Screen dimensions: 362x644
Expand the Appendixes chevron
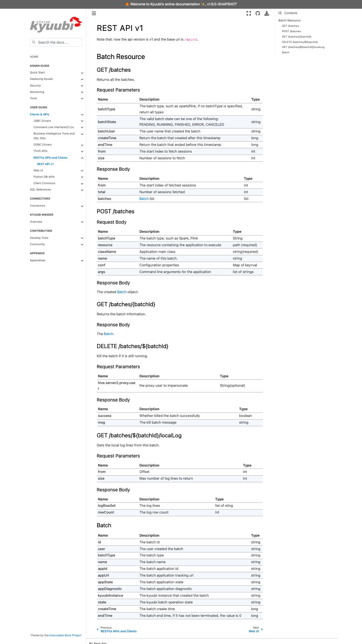click(82, 261)
